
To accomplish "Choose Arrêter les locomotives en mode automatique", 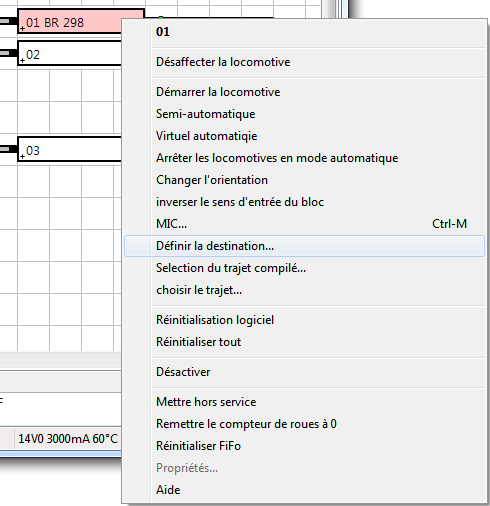I will click(304, 158).
